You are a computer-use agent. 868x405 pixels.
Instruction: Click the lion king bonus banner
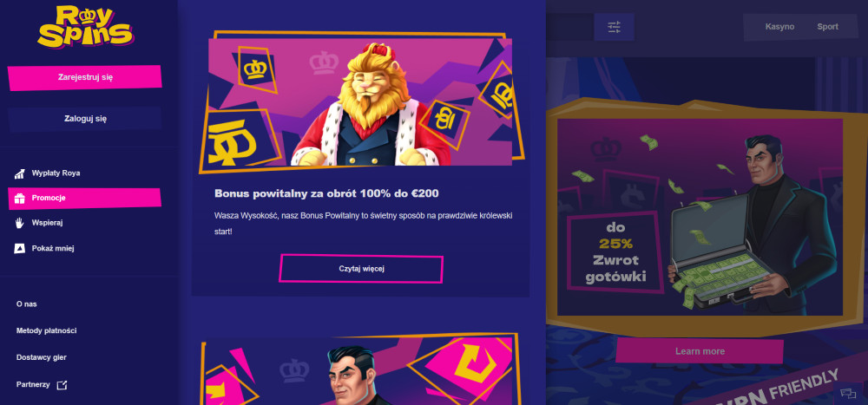coord(361,101)
